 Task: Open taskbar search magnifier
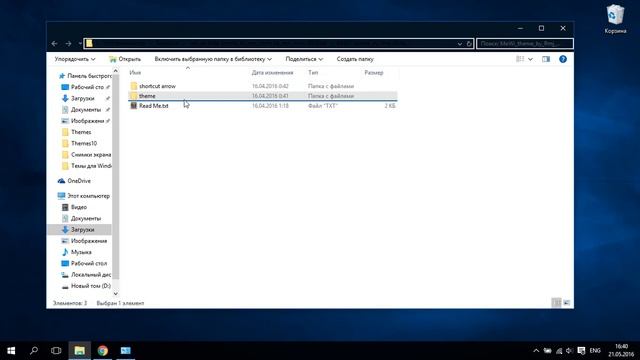pos(34,351)
